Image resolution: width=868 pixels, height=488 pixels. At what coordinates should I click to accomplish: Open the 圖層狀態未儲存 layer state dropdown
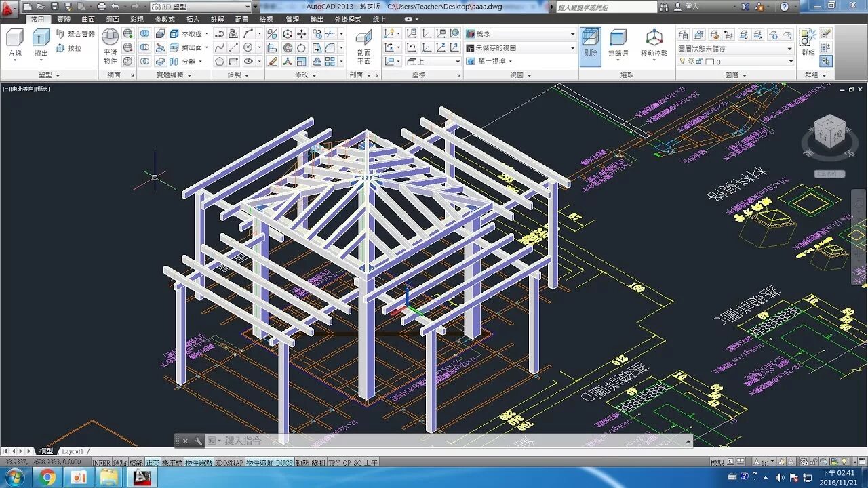tap(735, 49)
